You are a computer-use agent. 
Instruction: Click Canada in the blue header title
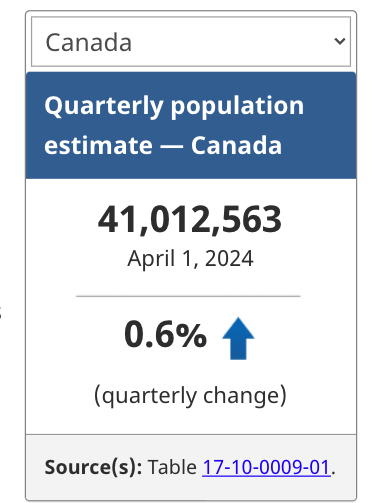pos(236,146)
